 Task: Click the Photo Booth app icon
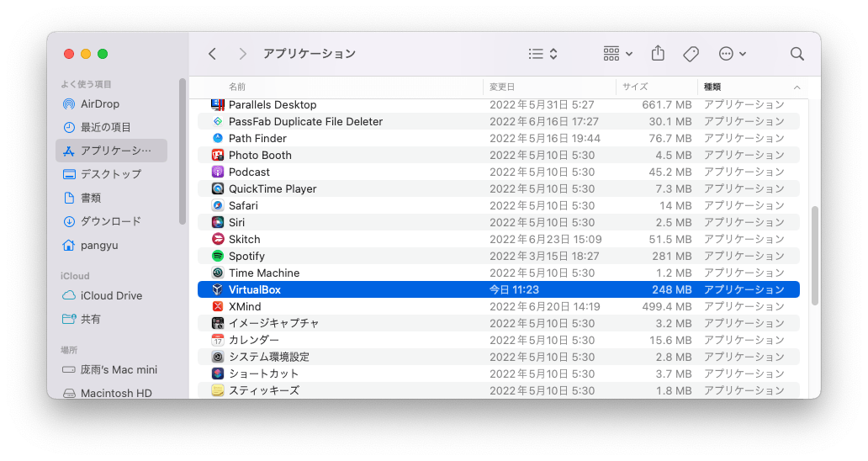point(218,155)
